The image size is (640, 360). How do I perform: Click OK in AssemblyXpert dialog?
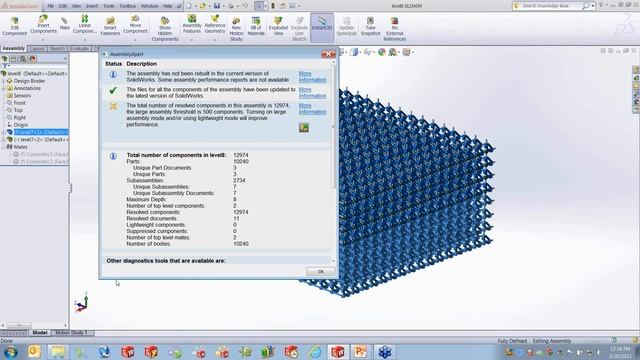pos(321,271)
